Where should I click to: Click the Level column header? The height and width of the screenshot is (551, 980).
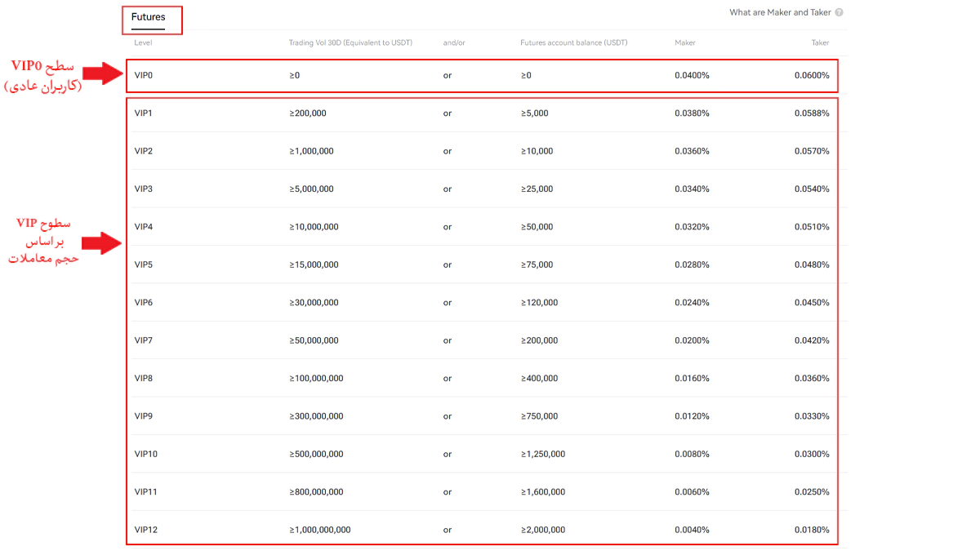143,42
